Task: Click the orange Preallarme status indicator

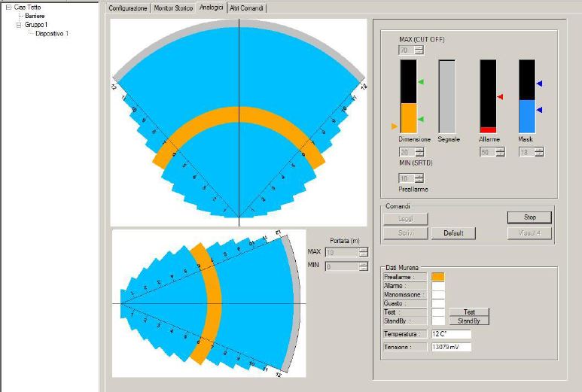Action: 437,277
